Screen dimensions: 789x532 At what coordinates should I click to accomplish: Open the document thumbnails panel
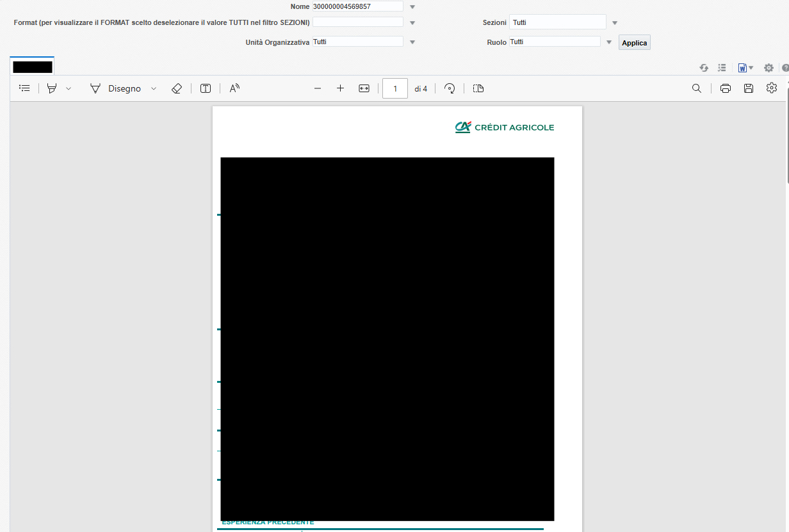[24, 88]
